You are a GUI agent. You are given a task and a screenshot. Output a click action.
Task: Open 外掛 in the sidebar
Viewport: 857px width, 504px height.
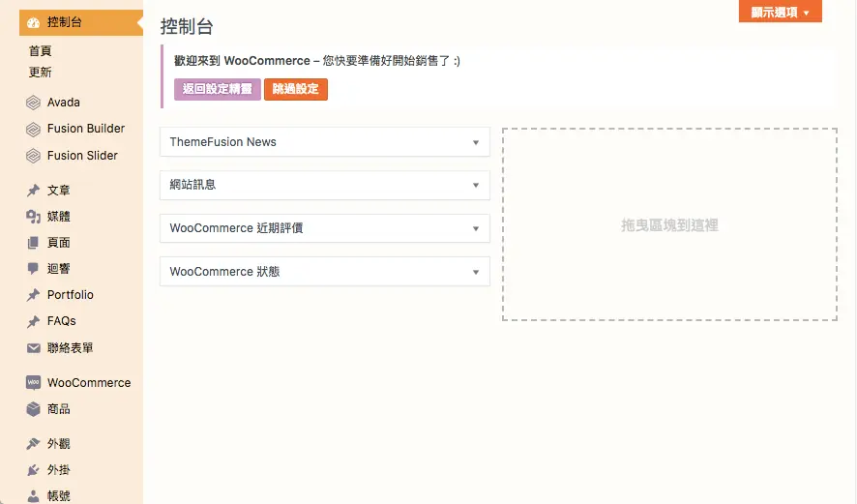tap(58, 469)
